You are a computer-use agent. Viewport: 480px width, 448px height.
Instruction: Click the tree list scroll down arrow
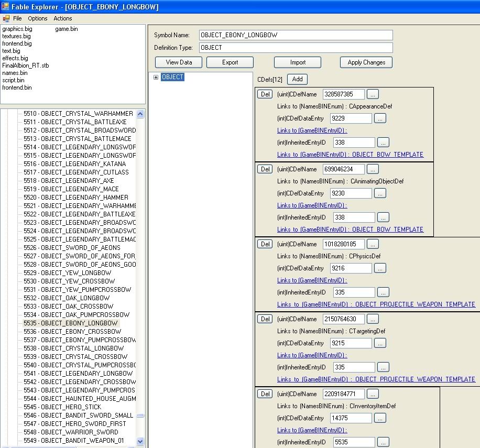[x=140, y=441]
